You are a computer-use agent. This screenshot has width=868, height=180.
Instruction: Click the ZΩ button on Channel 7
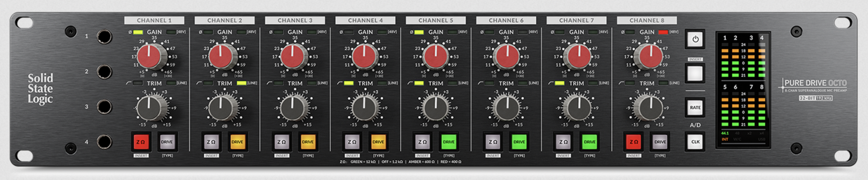pyautogui.click(x=563, y=142)
